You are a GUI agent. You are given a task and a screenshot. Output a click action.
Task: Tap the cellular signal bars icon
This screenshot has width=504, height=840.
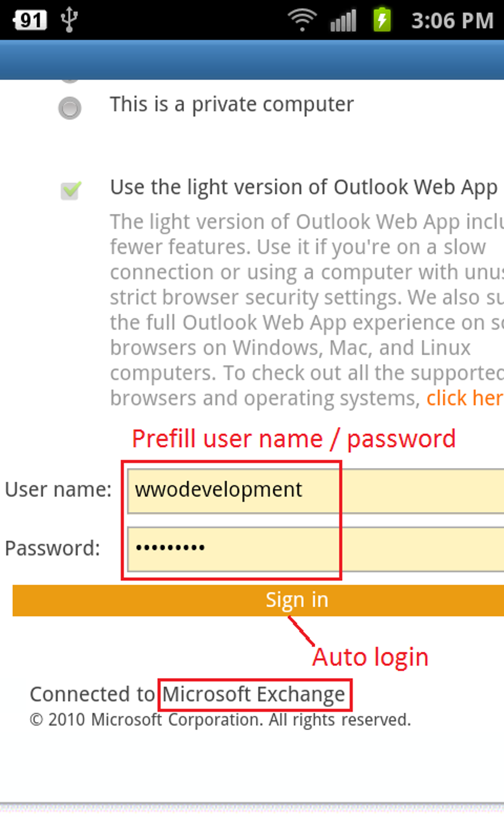343,21
